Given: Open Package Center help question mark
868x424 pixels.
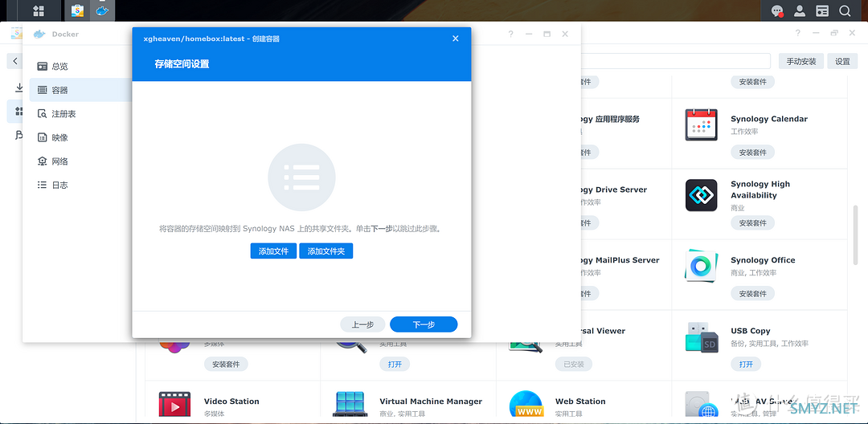Looking at the screenshot, I should [x=798, y=34].
